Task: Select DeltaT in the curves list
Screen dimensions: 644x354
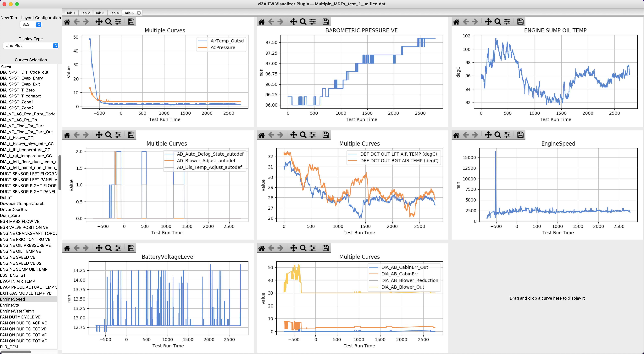Action: click(x=28, y=197)
